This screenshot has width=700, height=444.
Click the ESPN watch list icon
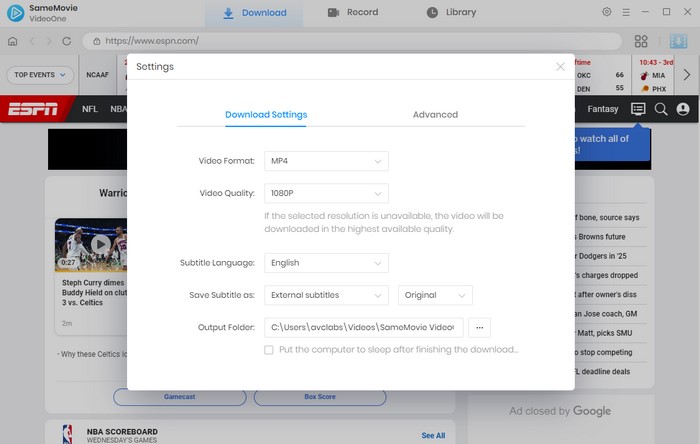[x=638, y=109]
